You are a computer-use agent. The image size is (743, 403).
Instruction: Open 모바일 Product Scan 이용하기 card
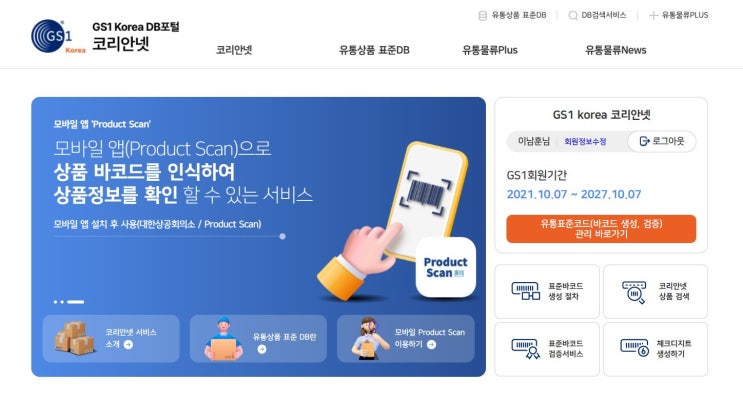point(406,339)
